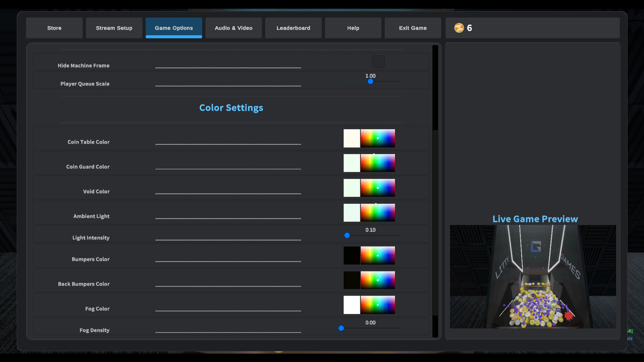
Task: Open the Coin Guard Color rainbow picker
Action: coord(378,163)
